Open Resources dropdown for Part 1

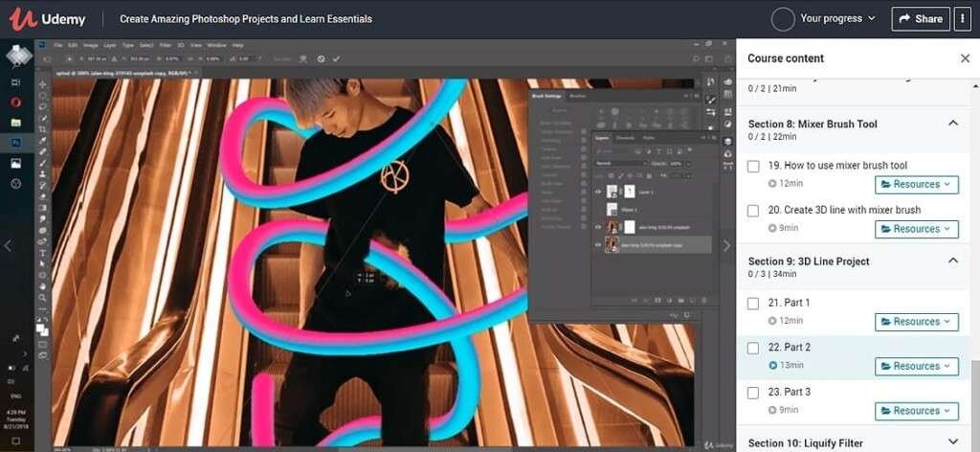click(x=916, y=322)
